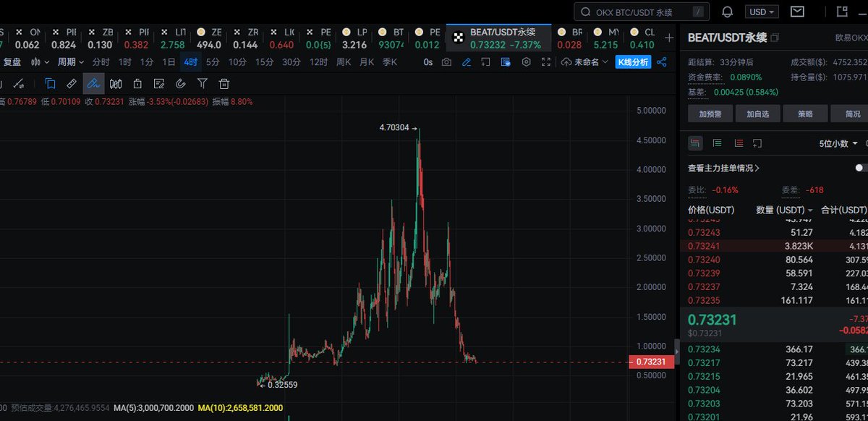Click the blue K线分析 button
Screen dimensions: 868x421
(x=633, y=62)
